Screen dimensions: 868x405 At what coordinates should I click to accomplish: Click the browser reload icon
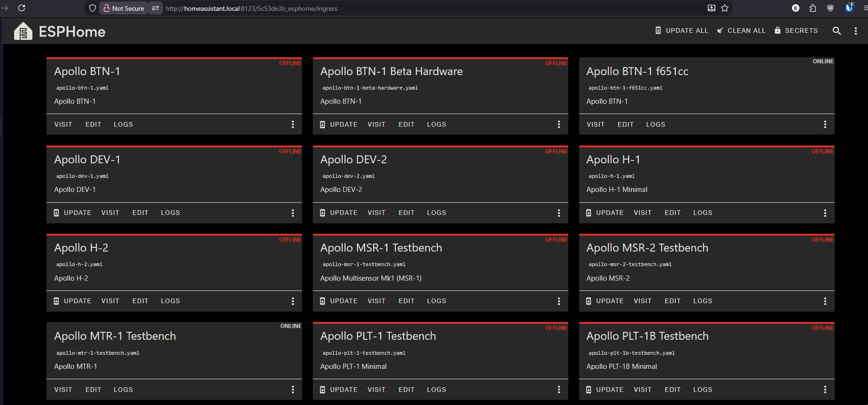(x=22, y=8)
